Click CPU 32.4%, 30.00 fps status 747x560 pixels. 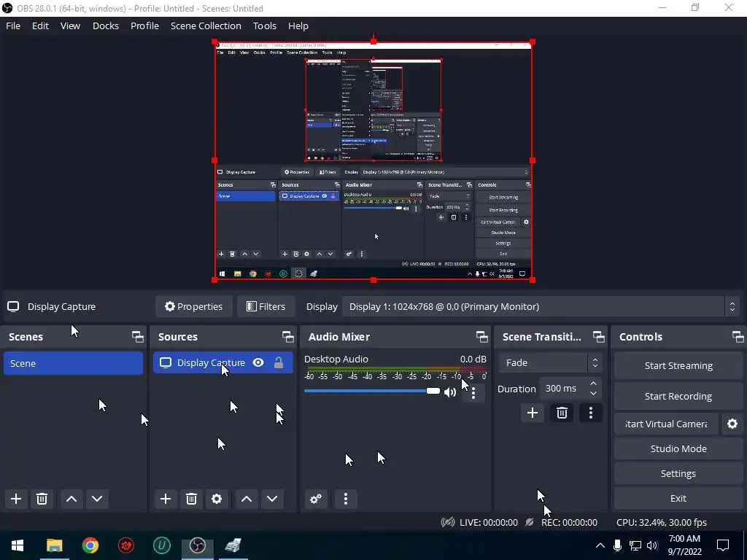click(x=661, y=522)
